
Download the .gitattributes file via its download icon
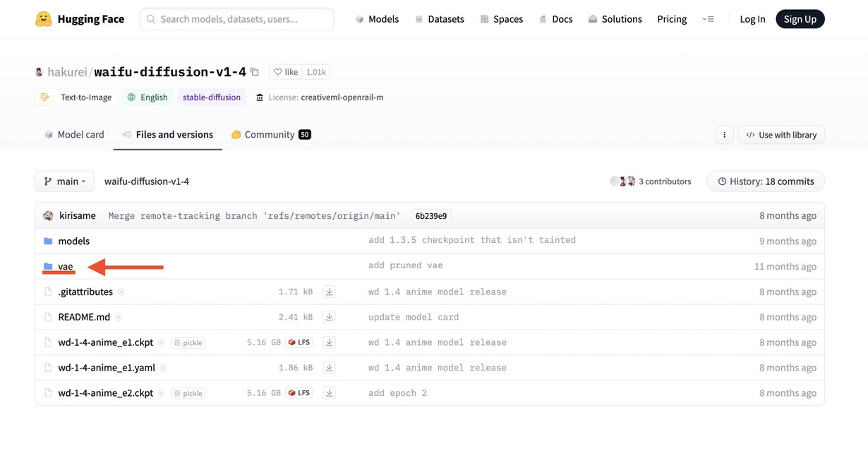pyautogui.click(x=329, y=291)
